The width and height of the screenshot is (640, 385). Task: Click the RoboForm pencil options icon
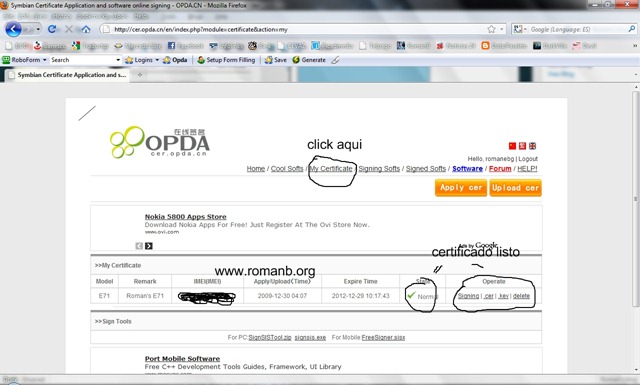335,60
